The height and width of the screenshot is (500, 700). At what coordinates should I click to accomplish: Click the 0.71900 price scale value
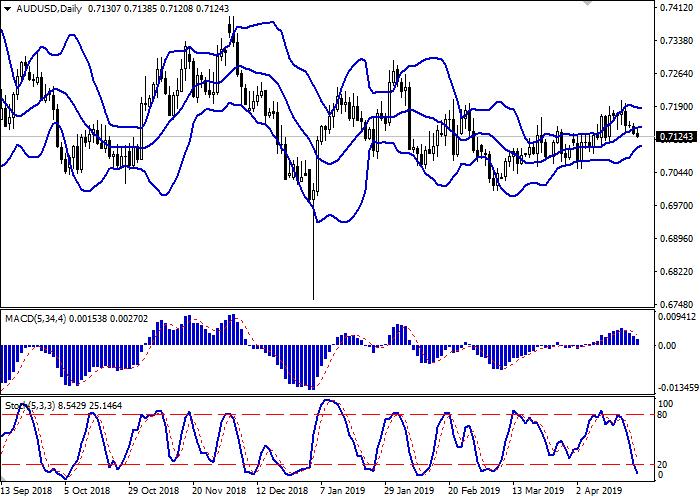tap(678, 107)
